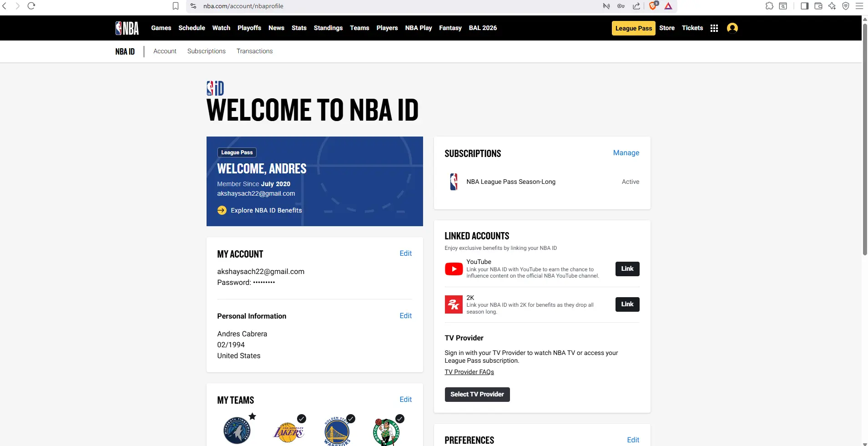Click Edit next to Personal Information
The height and width of the screenshot is (446, 868).
(x=406, y=316)
